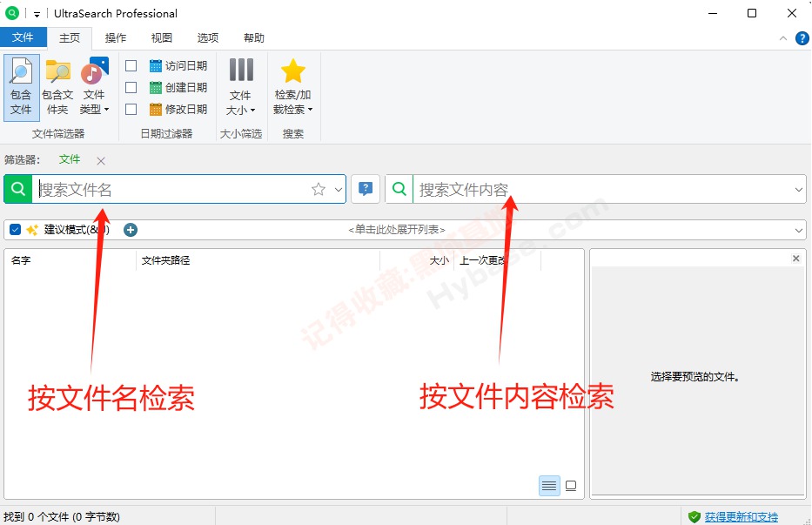This screenshot has height=525, width=812.
Task: Switch to details list view icon
Action: [549, 486]
